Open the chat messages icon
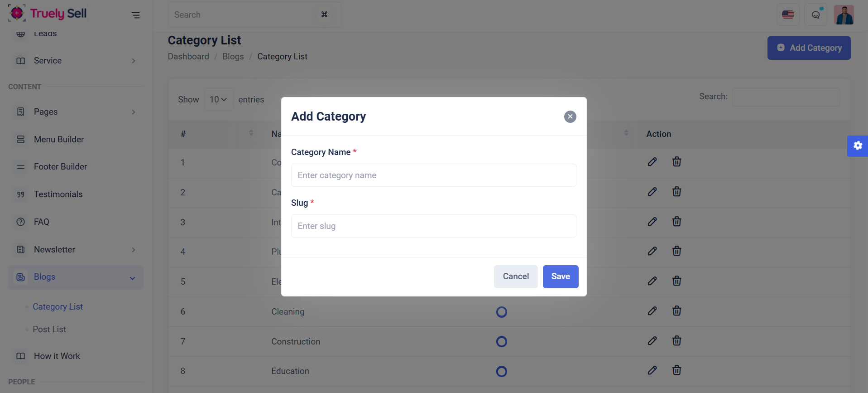 pos(816,15)
